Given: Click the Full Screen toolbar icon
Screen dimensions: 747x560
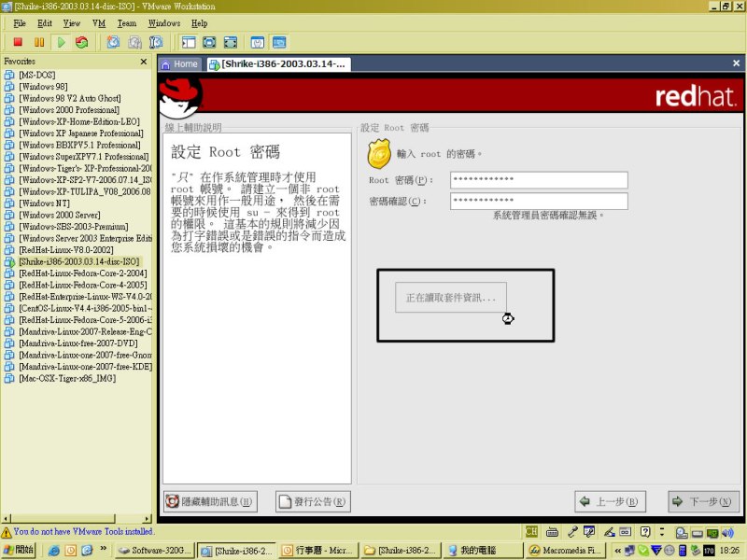Looking at the screenshot, I should coord(209,42).
